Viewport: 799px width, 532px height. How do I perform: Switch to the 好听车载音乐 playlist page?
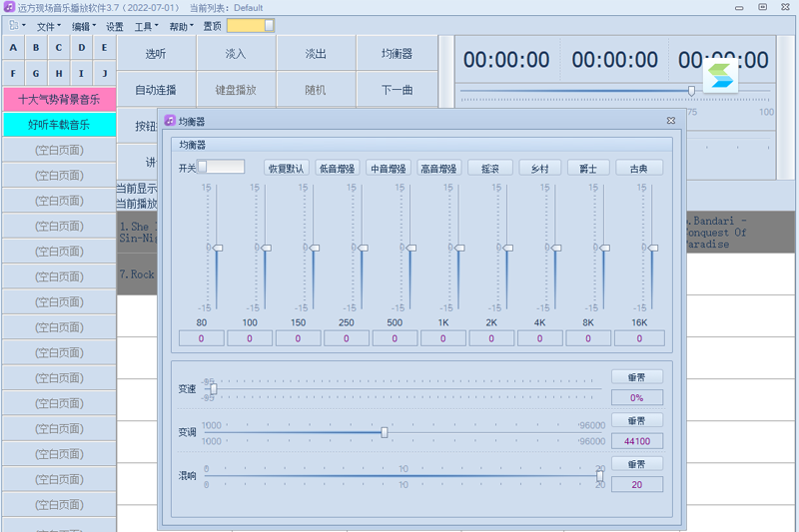[x=59, y=125]
